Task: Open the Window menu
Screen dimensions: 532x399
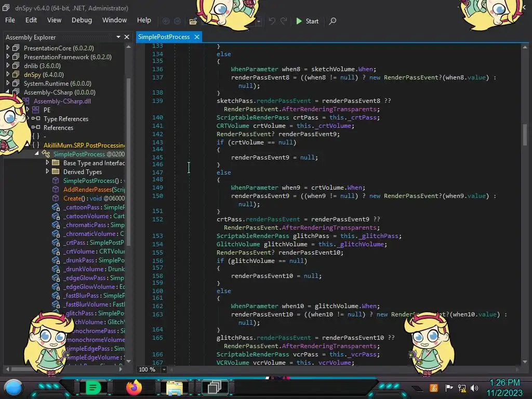Action: pyautogui.click(x=114, y=20)
